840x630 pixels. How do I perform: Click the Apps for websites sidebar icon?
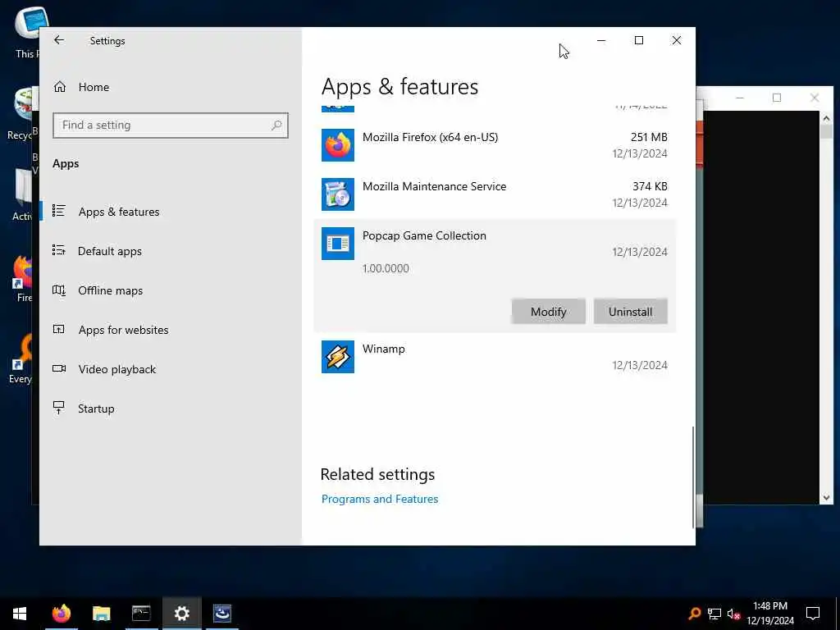point(59,329)
